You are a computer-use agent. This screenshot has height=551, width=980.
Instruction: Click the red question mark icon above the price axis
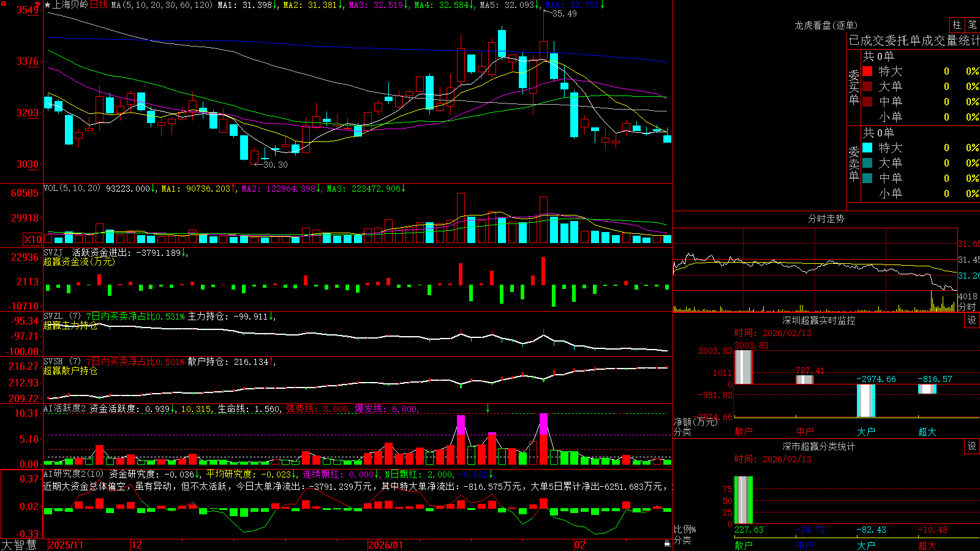click(37, 5)
